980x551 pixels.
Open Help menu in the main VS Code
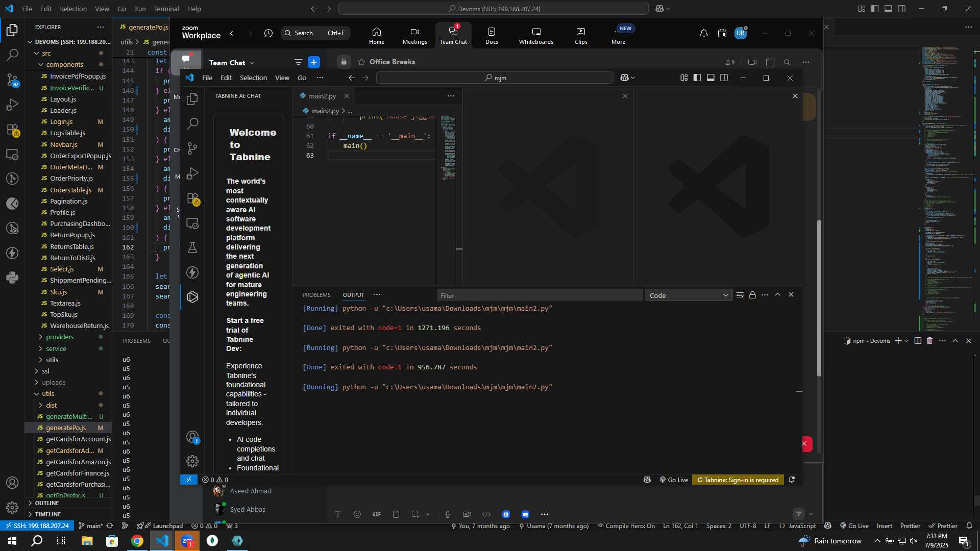[x=194, y=9]
